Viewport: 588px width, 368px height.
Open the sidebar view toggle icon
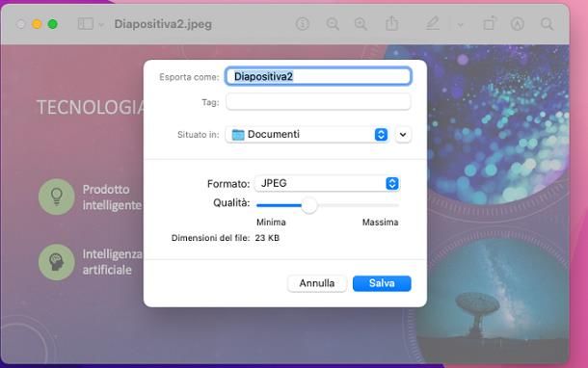click(86, 24)
